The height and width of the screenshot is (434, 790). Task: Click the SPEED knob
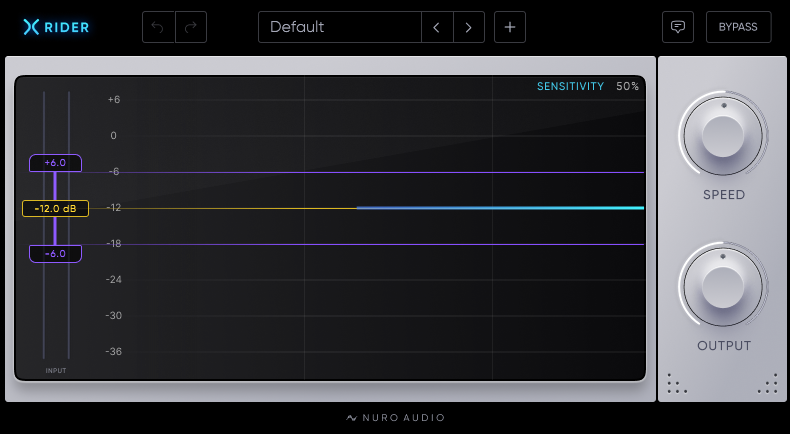point(723,136)
